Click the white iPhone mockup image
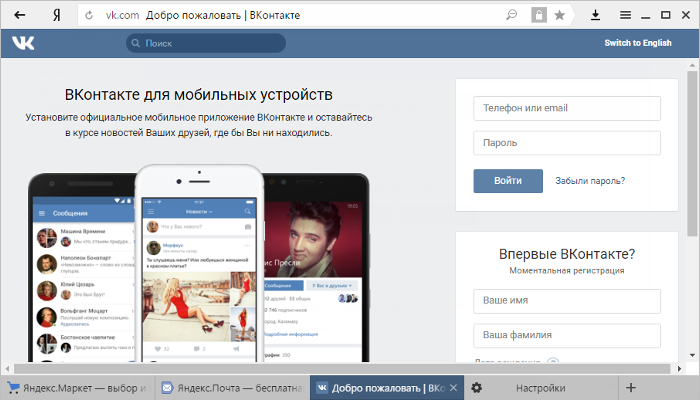 pyautogui.click(x=199, y=263)
